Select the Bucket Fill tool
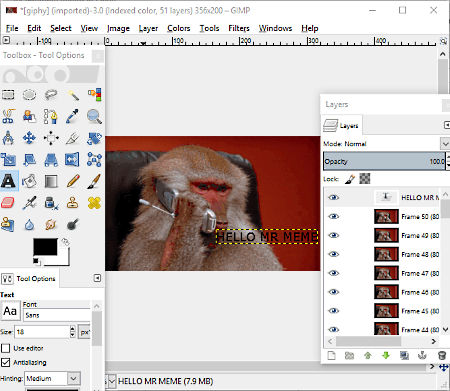 29,181
